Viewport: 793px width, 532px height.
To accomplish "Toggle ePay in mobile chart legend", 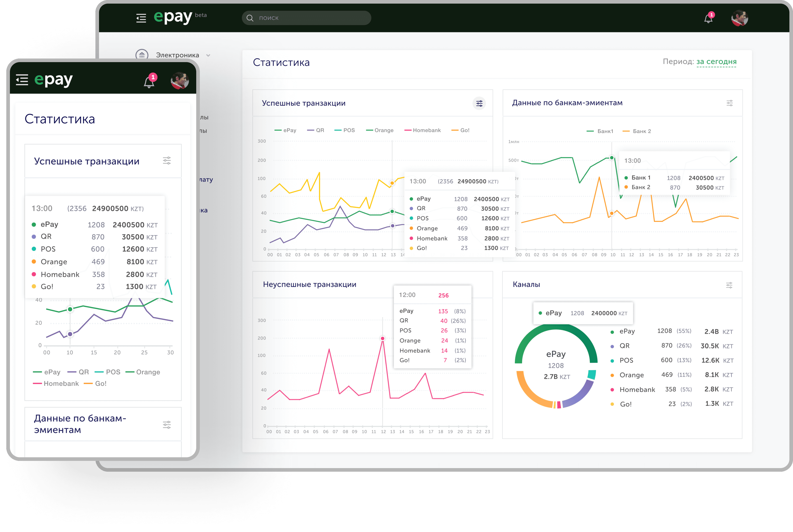I will 47,372.
